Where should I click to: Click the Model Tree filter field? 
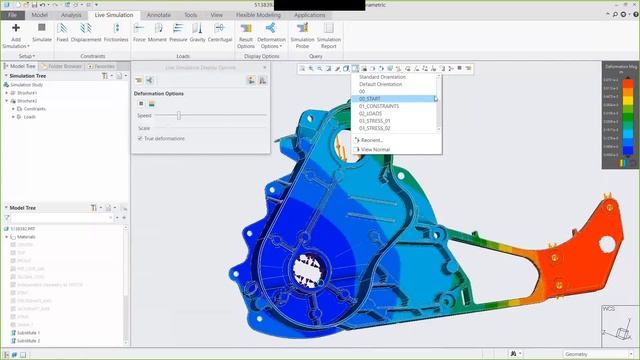[x=61, y=218]
